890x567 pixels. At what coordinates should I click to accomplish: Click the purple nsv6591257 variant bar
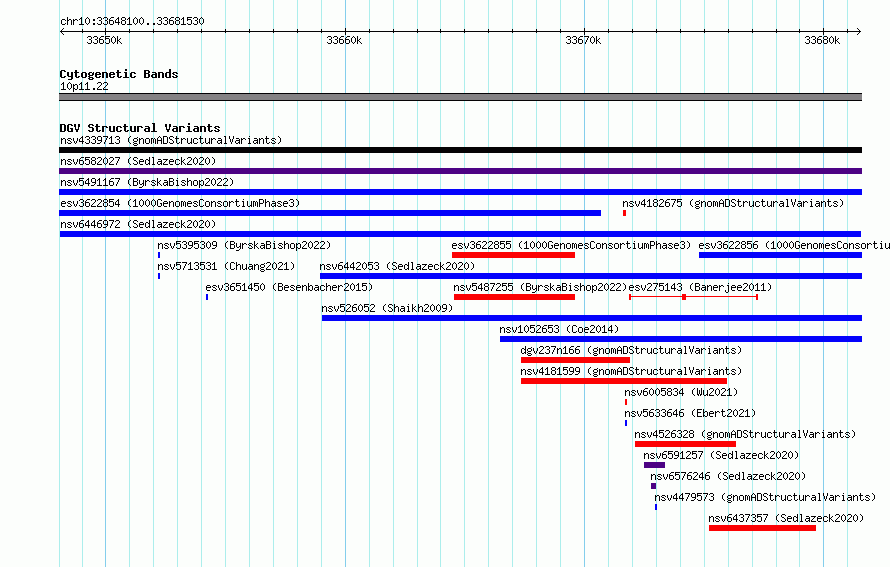(654, 465)
